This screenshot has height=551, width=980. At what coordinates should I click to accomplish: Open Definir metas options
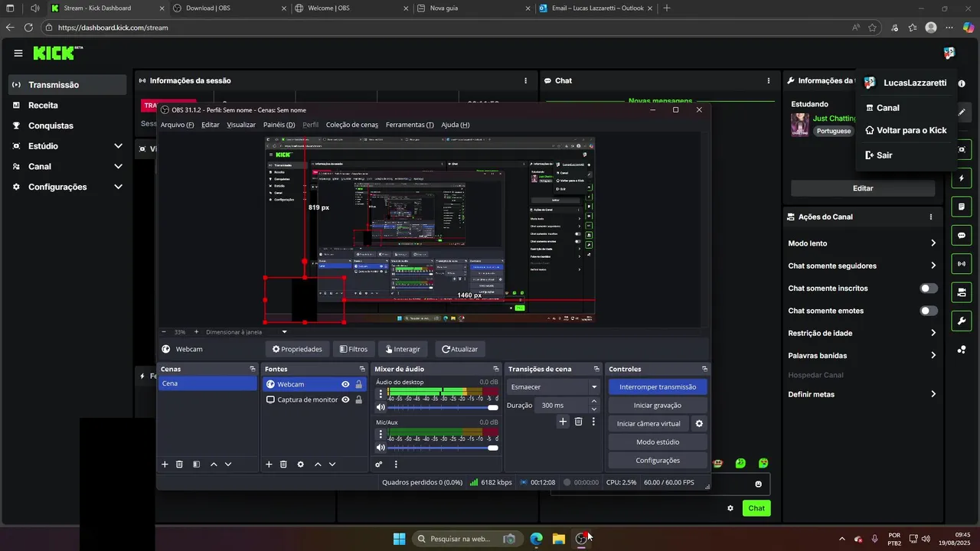click(862, 394)
